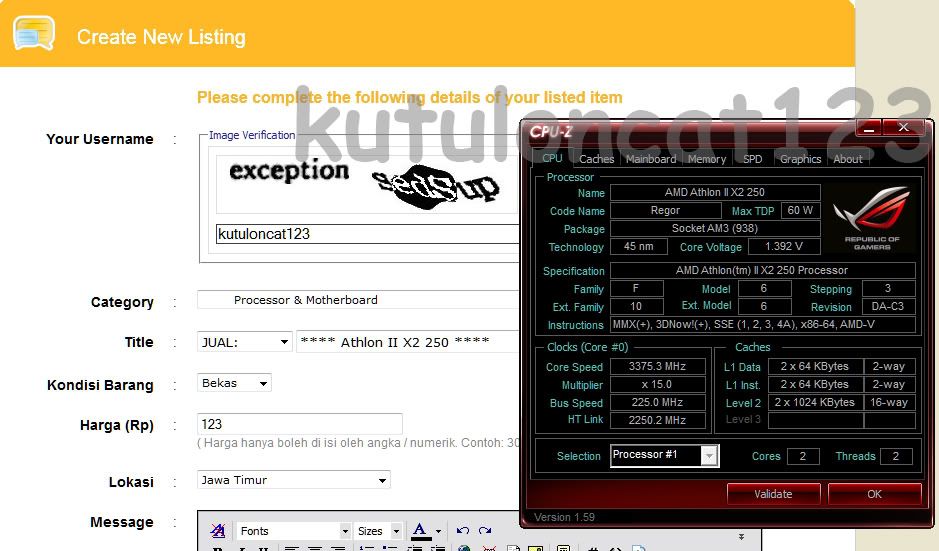939x551 pixels.
Task: Click the Max TDP value 60 W
Action: pos(800,210)
